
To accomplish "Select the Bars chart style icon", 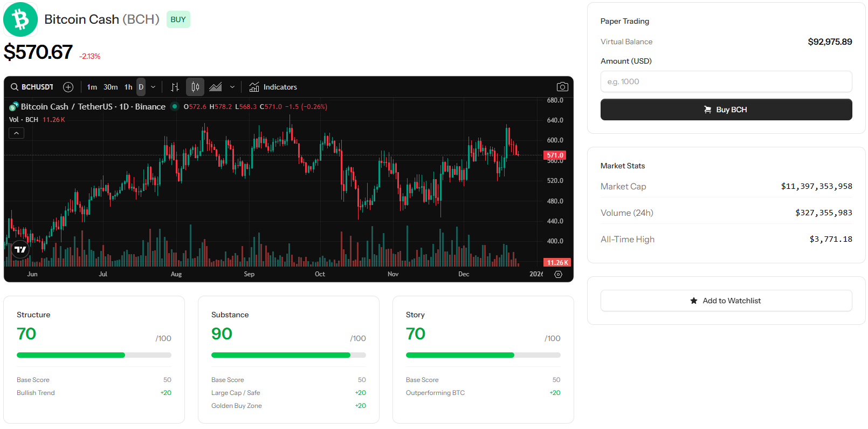I will [175, 87].
